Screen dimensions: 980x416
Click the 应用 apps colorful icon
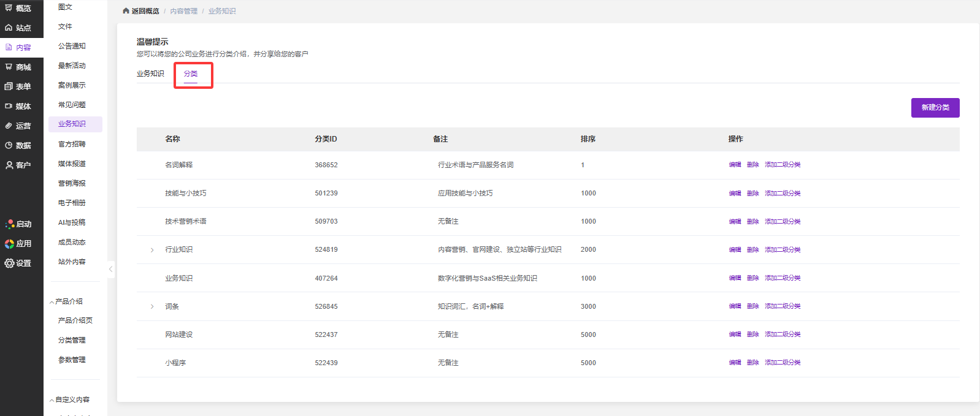pyautogui.click(x=9, y=243)
